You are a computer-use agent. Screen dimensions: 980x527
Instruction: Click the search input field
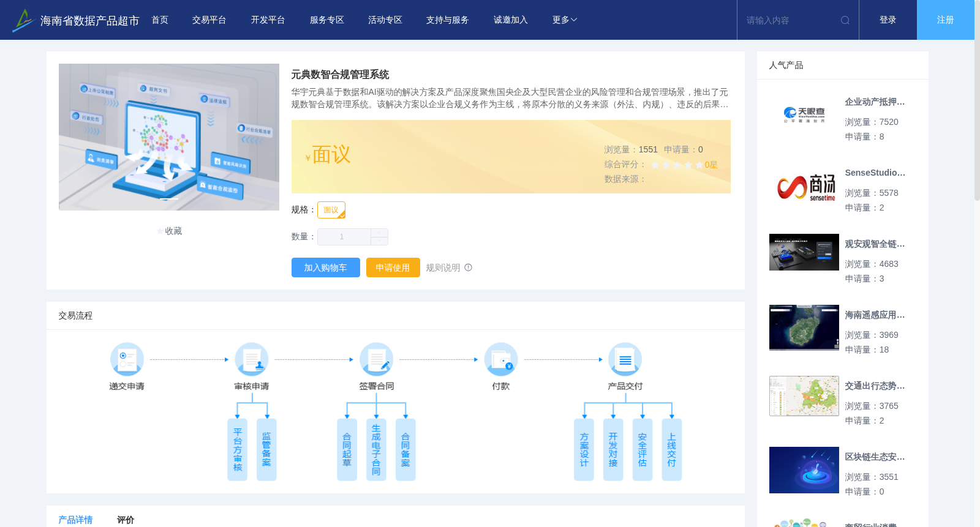pyautogui.click(x=790, y=20)
